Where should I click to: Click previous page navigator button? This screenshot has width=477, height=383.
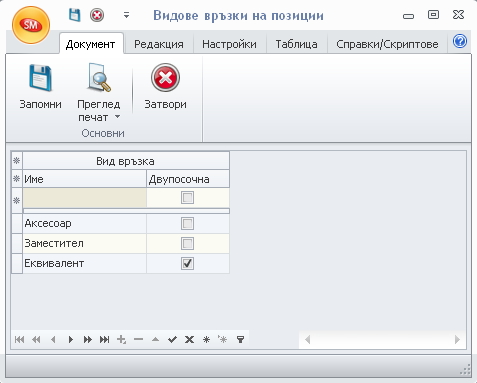tap(36, 339)
